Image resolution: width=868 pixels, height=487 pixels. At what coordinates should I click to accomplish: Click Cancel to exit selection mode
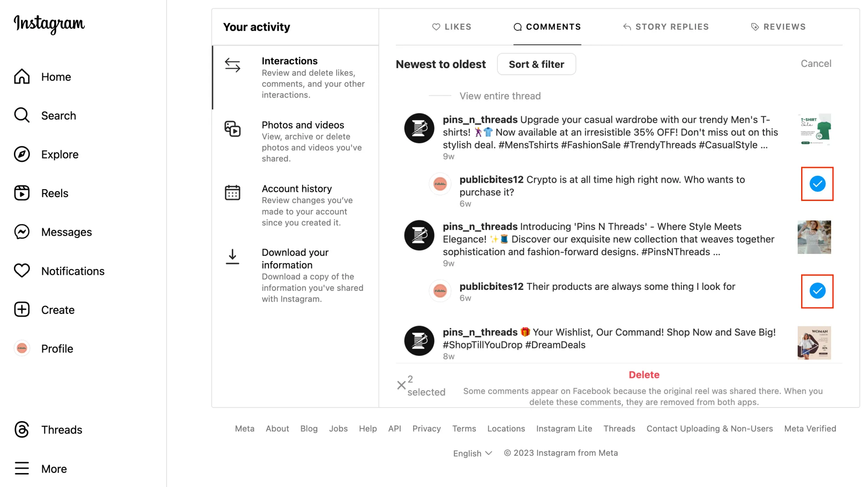pyautogui.click(x=815, y=64)
